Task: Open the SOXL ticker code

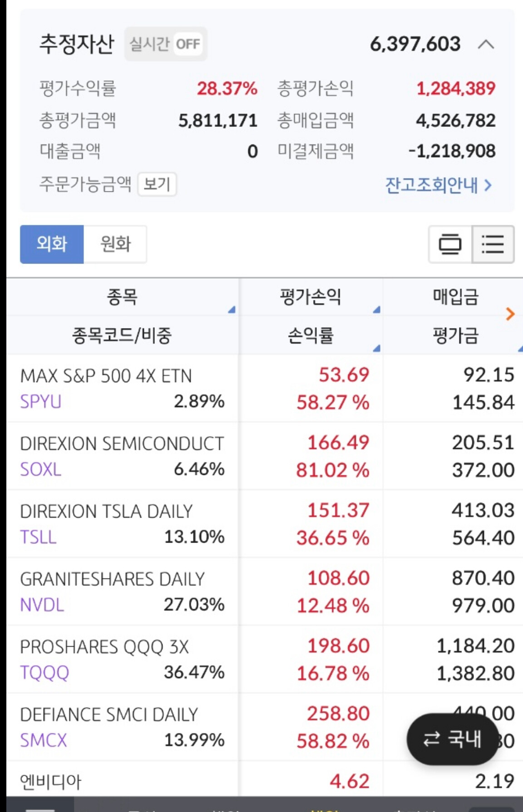Action: point(40,469)
